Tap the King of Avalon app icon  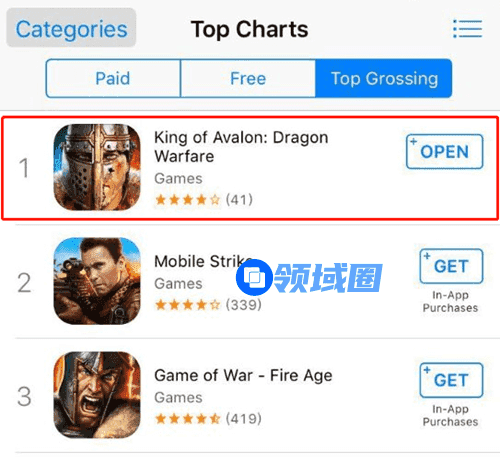pyautogui.click(x=97, y=167)
